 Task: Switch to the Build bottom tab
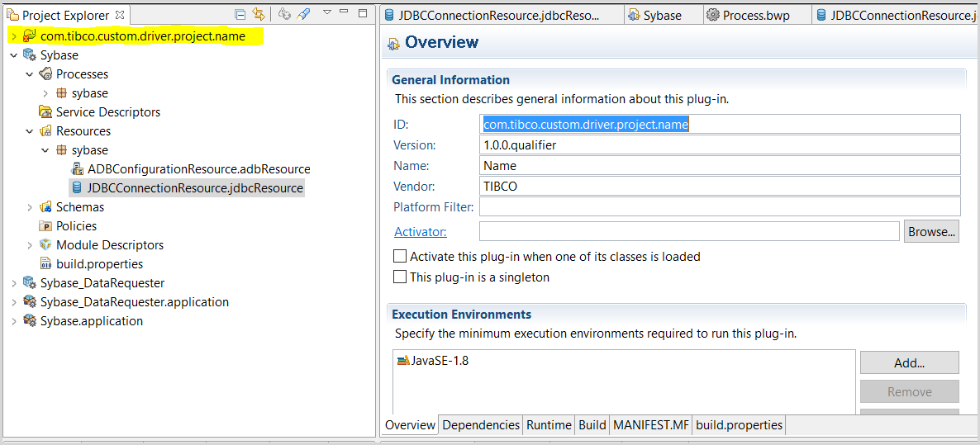click(592, 425)
